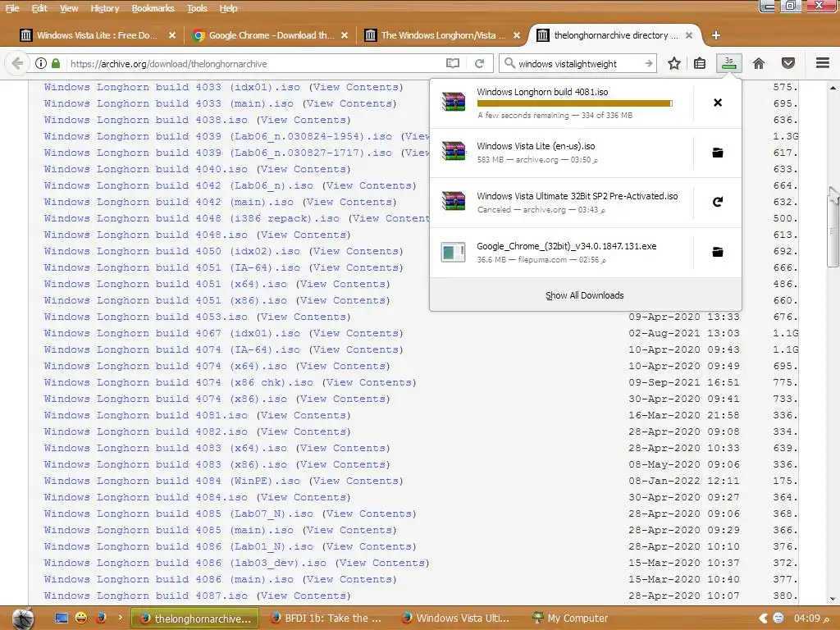Click Show Desktop quick launch icon
The width and height of the screenshot is (840, 630).
[62, 619]
